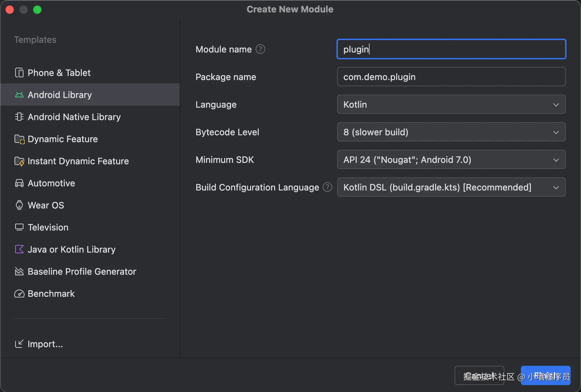Viewport: 581px width, 392px height.
Task: Open the Module name help tooltip icon
Action: pos(260,49)
